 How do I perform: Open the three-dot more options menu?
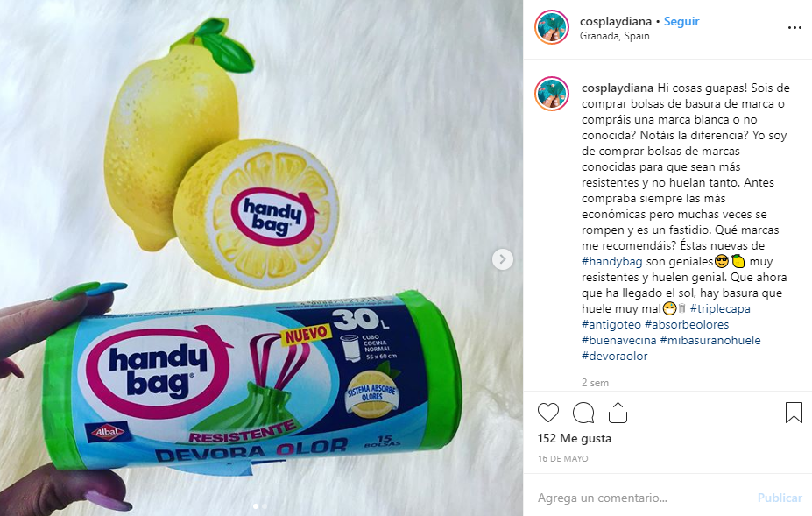794,27
